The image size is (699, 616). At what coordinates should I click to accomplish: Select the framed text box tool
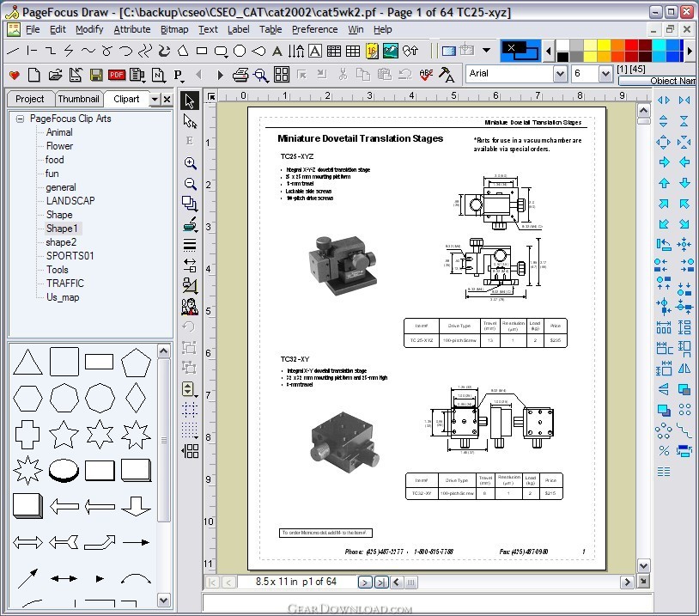click(315, 52)
